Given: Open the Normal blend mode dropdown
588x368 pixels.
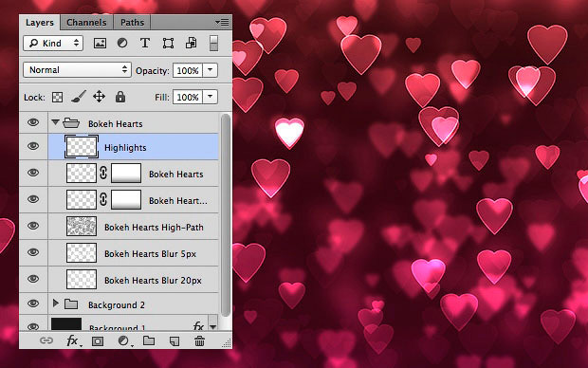Looking at the screenshot, I should (x=77, y=70).
